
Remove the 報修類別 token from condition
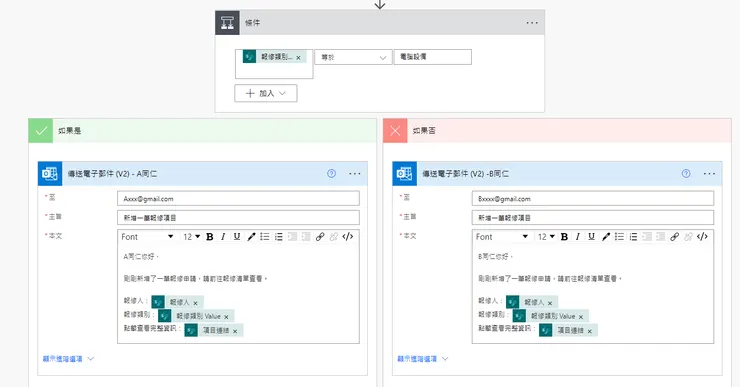pos(298,58)
